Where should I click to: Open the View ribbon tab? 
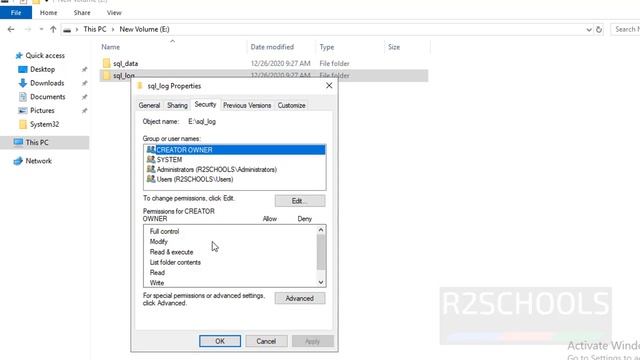point(114,13)
